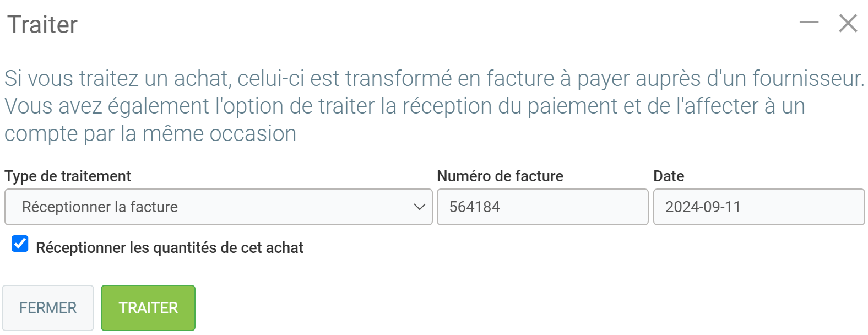Click the 'Type de traitement' field label
868x335 pixels.
click(x=68, y=176)
